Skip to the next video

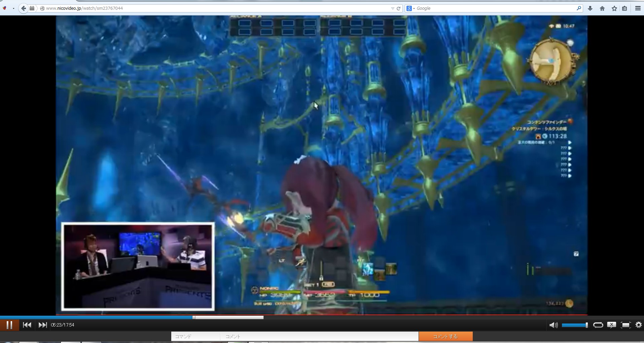point(43,325)
